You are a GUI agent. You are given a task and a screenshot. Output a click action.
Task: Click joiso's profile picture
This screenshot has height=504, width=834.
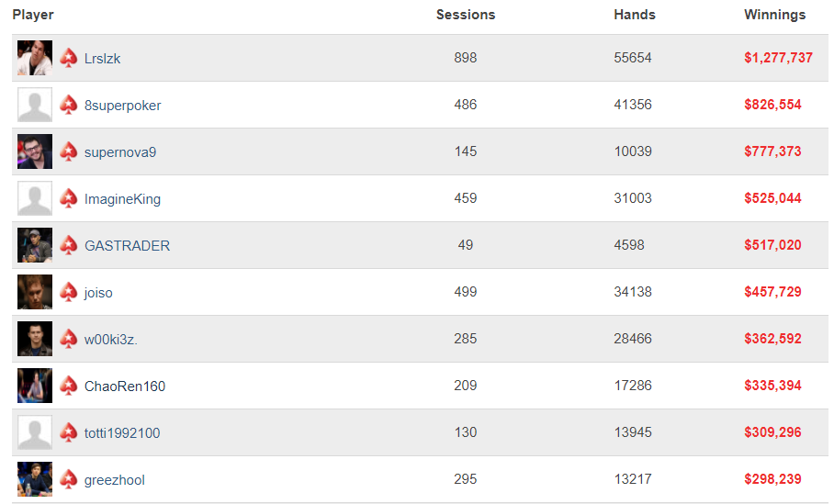35,292
